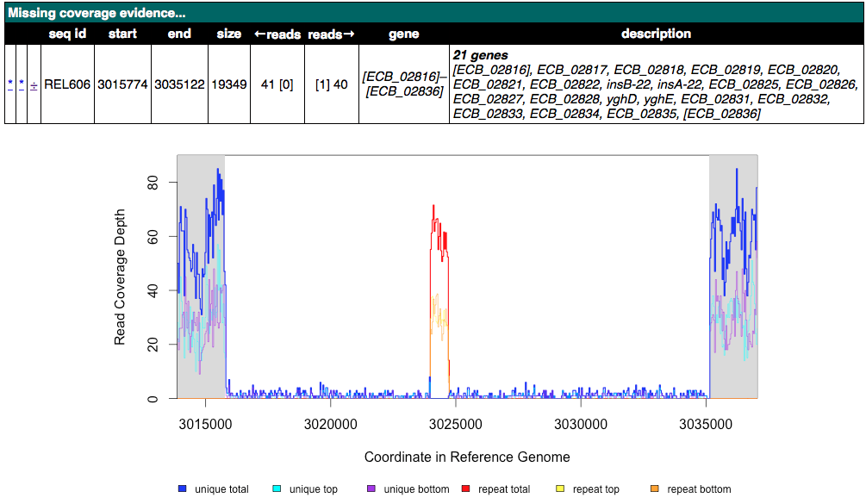The width and height of the screenshot is (866, 504).
Task: Click the 3025000 x-axis tick label
Action: 455,425
